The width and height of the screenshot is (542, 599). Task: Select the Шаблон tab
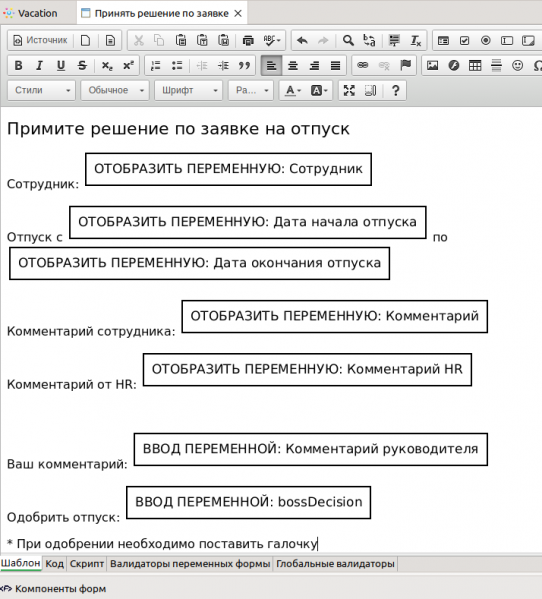21,563
